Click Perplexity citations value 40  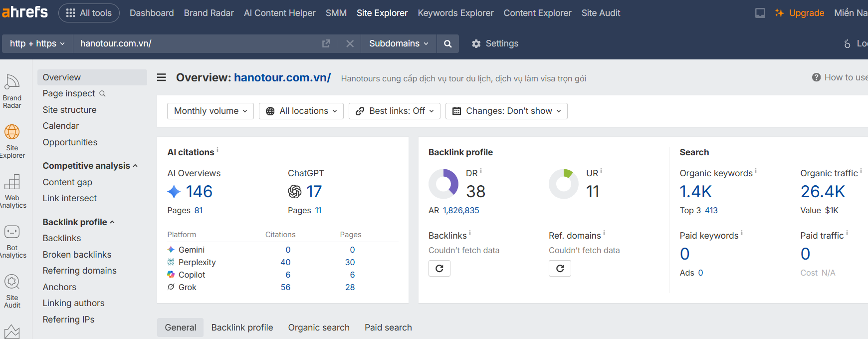(285, 262)
